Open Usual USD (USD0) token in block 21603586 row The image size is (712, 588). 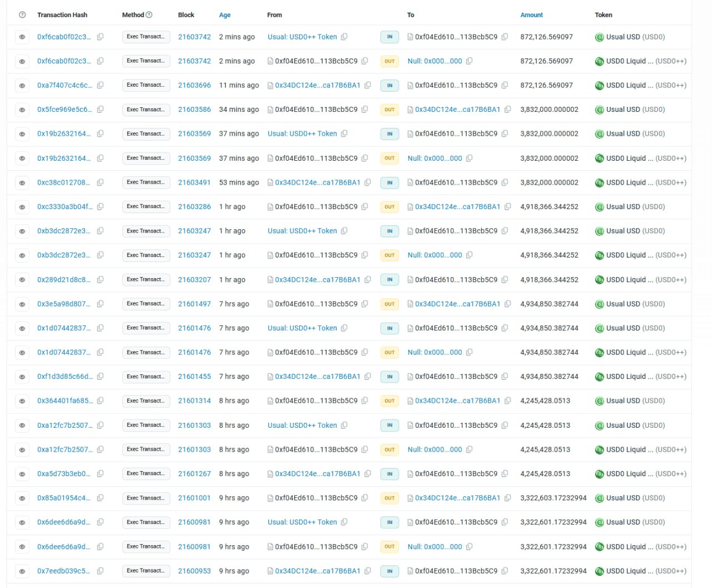point(635,110)
